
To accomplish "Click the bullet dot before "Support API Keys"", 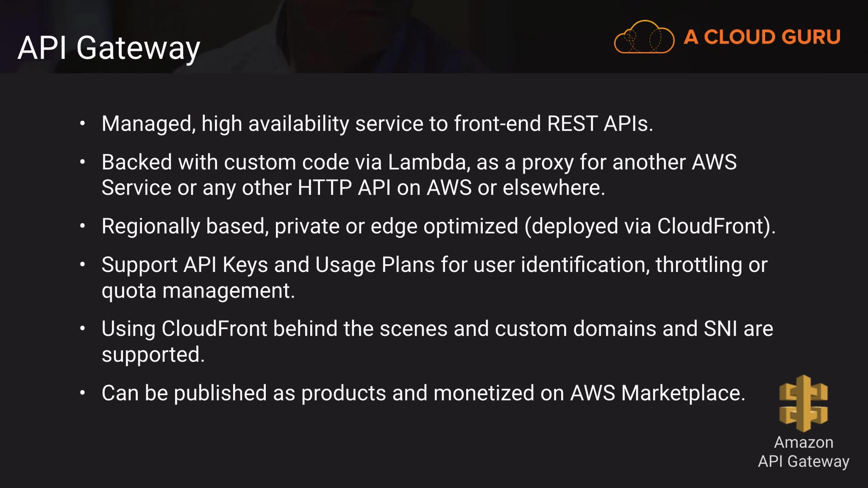I will 82,264.
